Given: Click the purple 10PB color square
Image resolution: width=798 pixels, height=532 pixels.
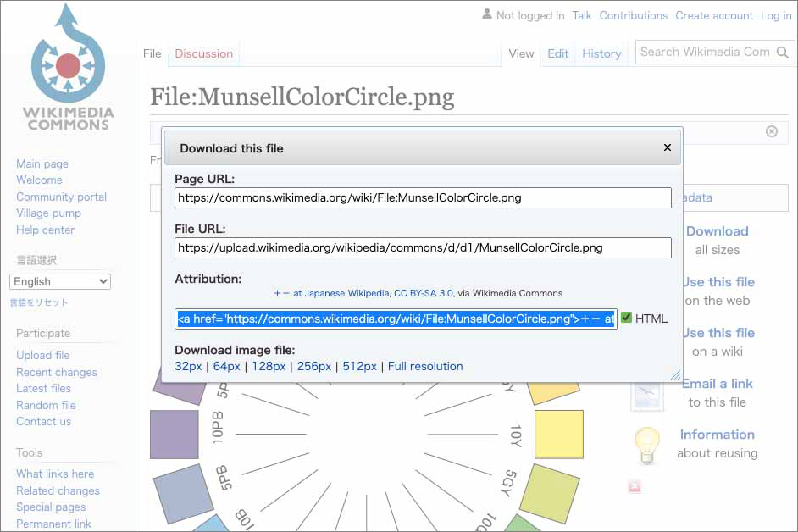Looking at the screenshot, I should point(175,435).
